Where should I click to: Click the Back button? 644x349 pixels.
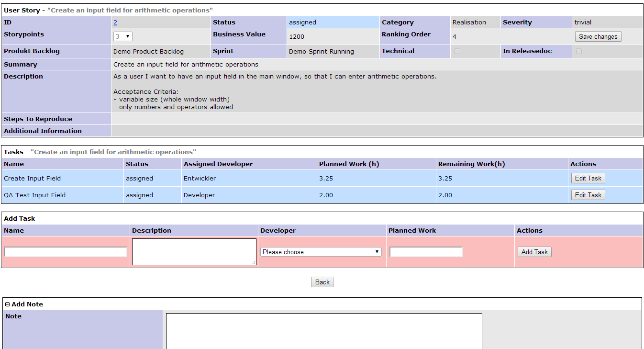click(x=322, y=282)
